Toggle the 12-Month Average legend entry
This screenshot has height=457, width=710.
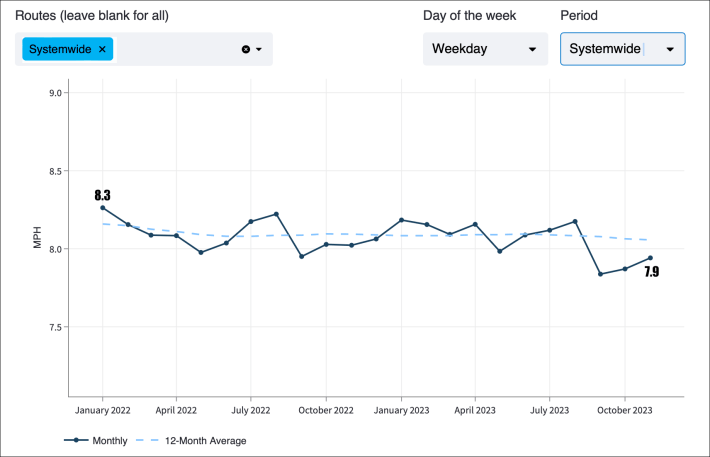[x=190, y=440]
